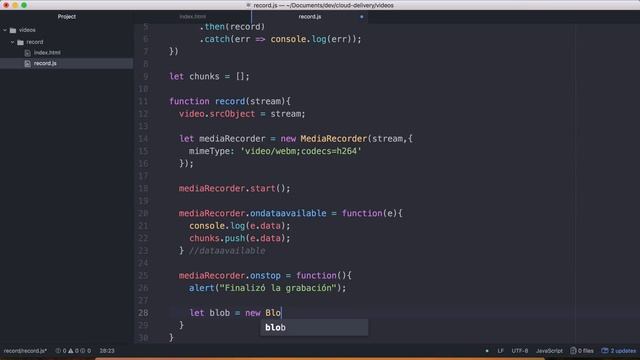Click the line 20 gutter number

[143, 213]
